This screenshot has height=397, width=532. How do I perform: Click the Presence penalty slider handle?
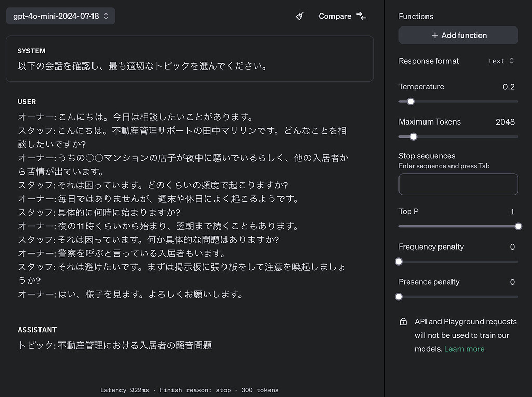[398, 296]
